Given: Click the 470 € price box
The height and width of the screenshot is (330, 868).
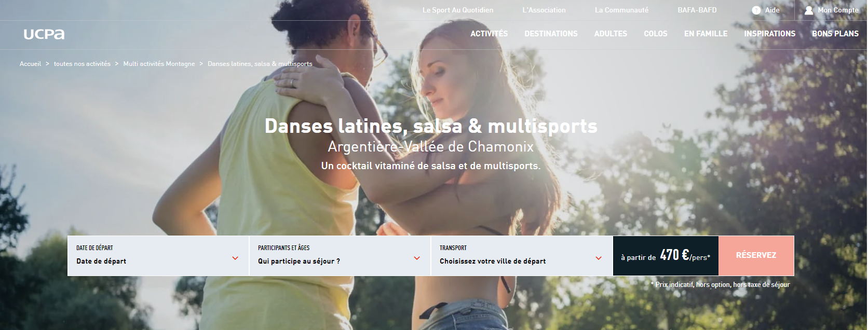Looking at the screenshot, I should click(666, 256).
